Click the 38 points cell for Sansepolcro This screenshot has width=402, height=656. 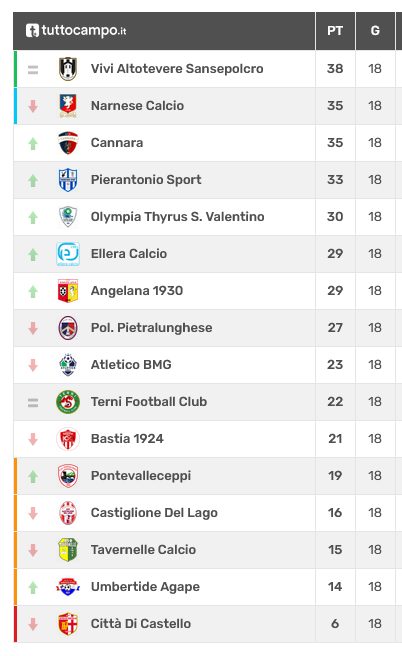click(335, 69)
